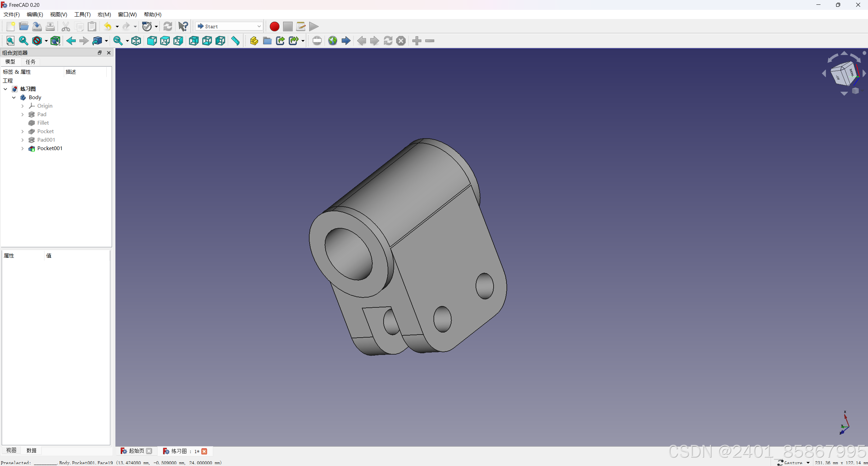Open the 工具(T) menu
This screenshot has height=466, width=868.
coord(82,14)
